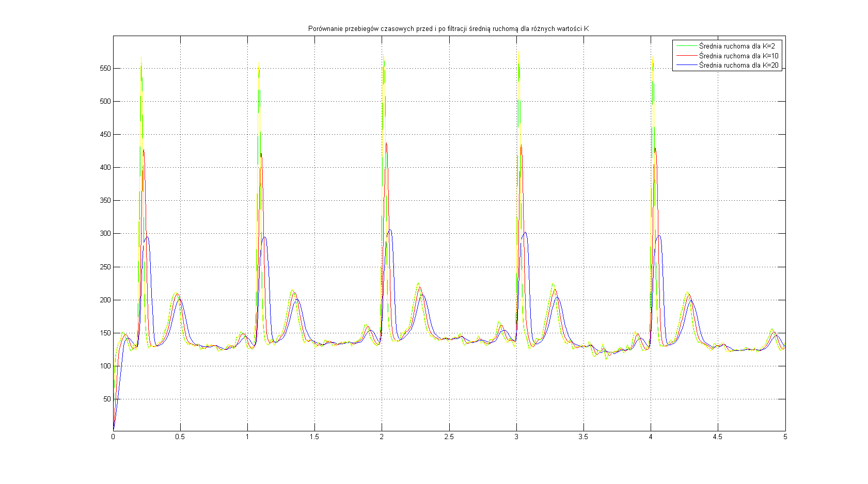868x484 pixels.
Task: Click blue curve peak just after x=2
Action: [x=390, y=230]
